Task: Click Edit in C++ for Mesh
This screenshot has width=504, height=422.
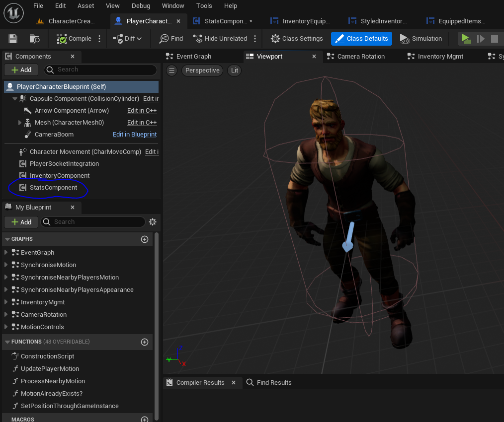Action: click(x=142, y=122)
